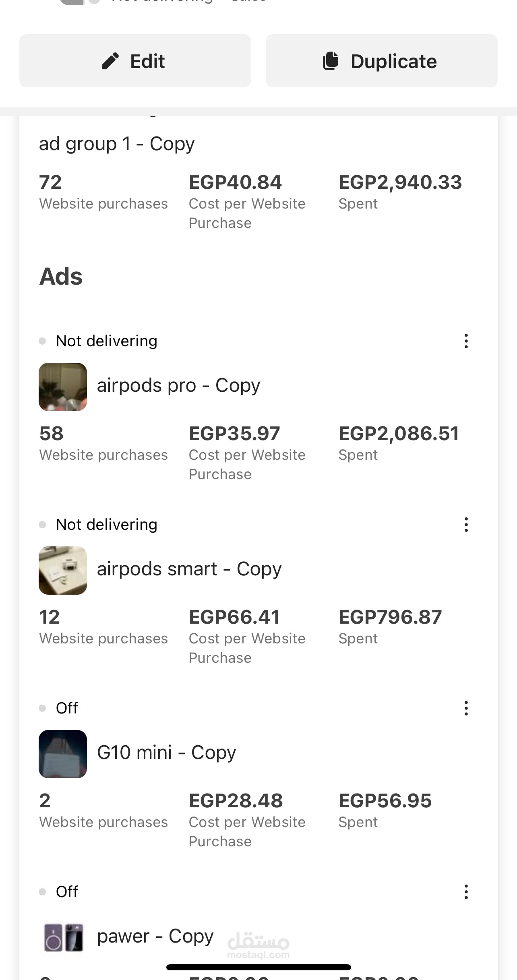
Task: Select the airpods smart - Copy ad name
Action: (189, 569)
